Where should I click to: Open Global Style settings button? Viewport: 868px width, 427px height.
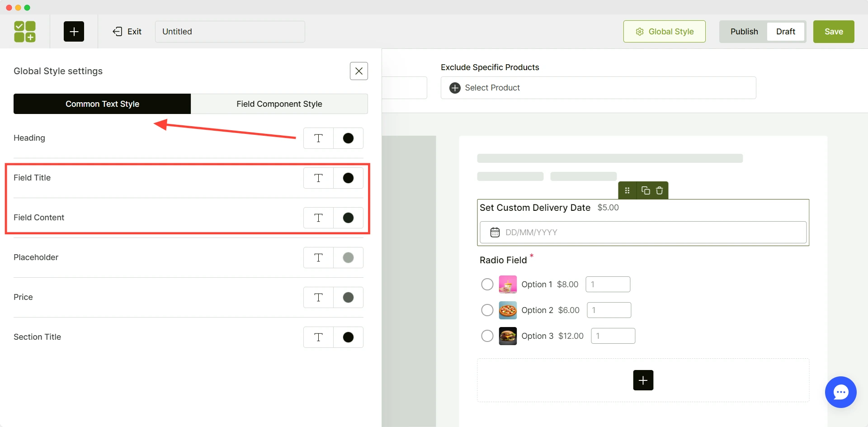pos(664,32)
